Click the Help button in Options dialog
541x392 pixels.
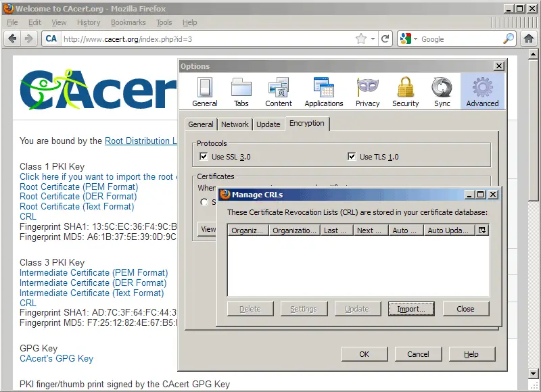point(471,354)
